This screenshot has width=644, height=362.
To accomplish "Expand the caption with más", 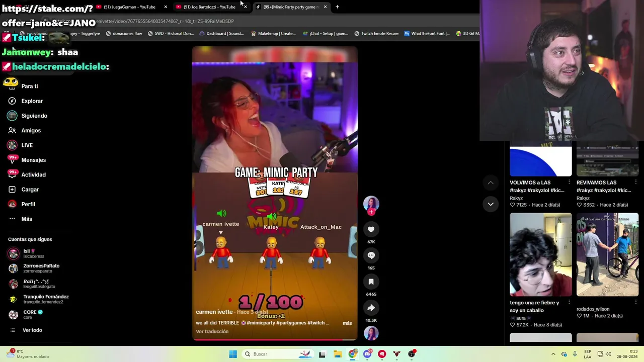I will point(347,323).
